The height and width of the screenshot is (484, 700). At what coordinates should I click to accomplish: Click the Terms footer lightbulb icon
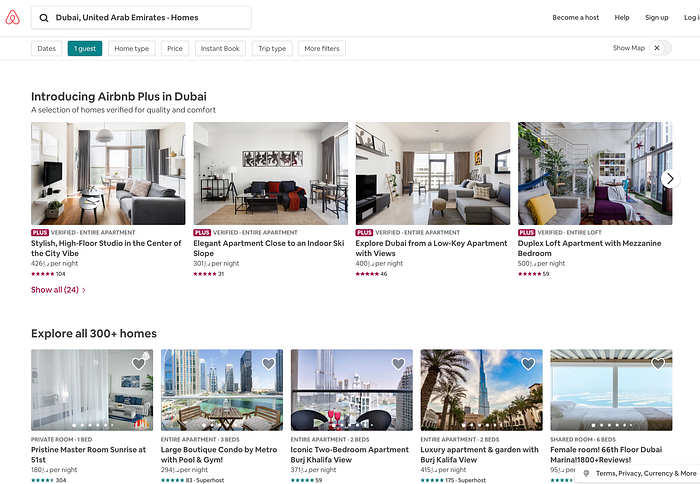click(x=586, y=473)
